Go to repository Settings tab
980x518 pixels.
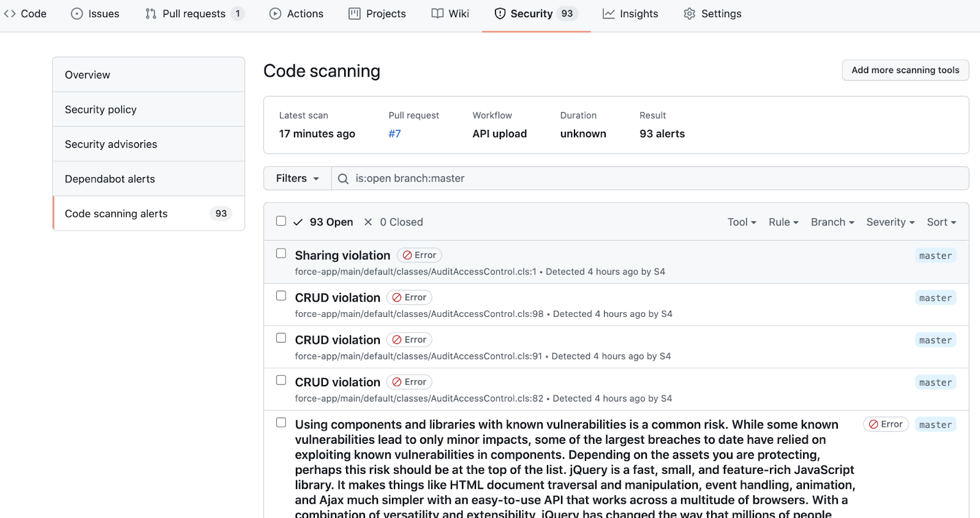click(x=712, y=13)
